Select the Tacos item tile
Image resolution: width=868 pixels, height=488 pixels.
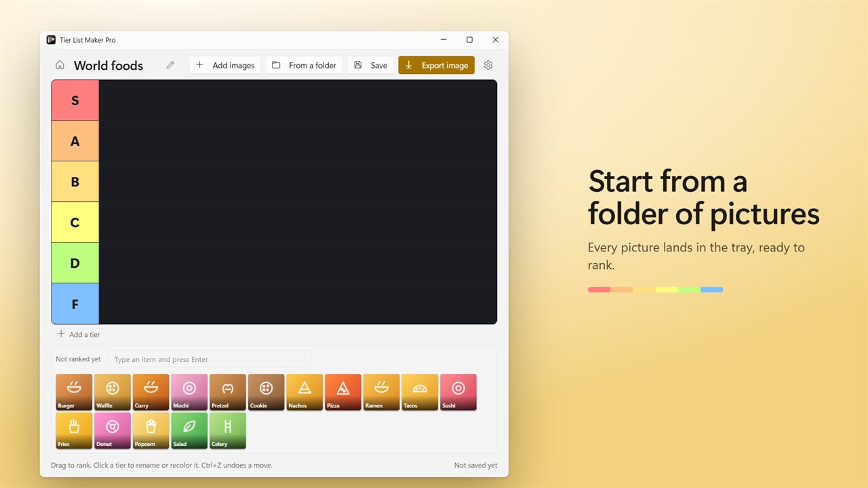[x=420, y=392]
